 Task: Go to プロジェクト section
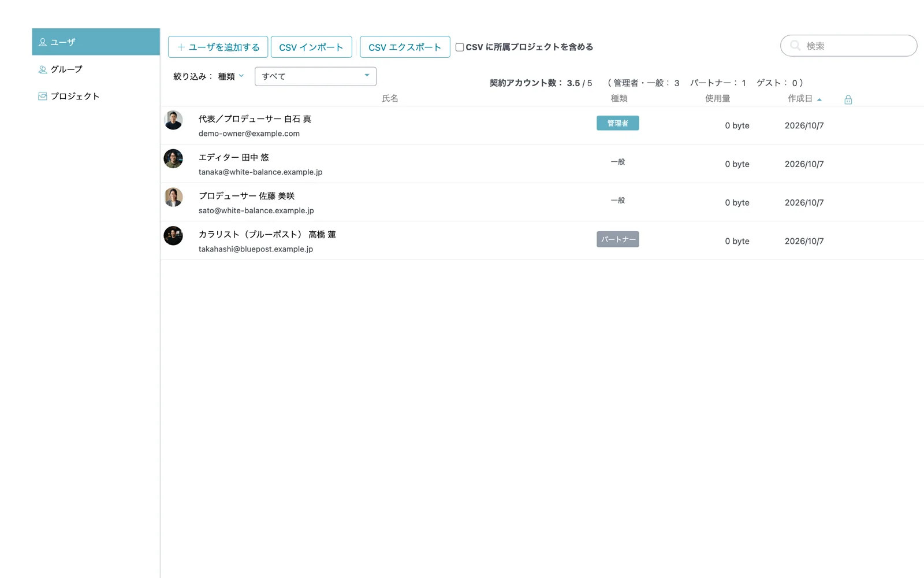(96, 96)
